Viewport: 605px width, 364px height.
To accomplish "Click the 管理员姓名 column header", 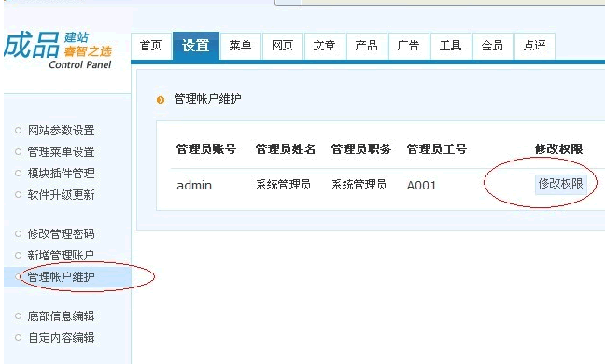I will [x=285, y=148].
